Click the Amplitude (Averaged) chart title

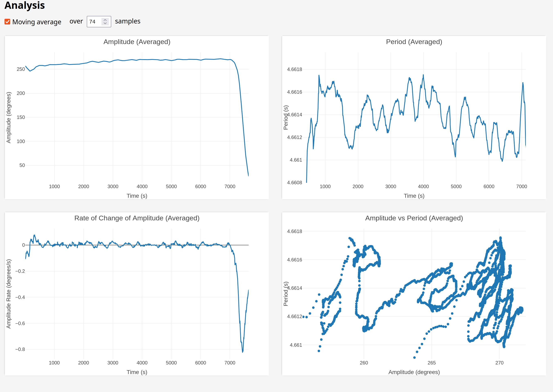tap(137, 42)
